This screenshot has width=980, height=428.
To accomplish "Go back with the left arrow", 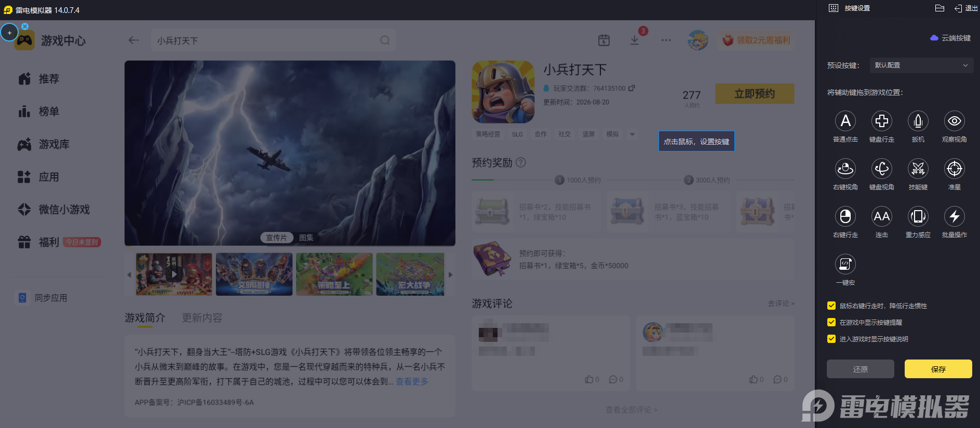I will [134, 40].
